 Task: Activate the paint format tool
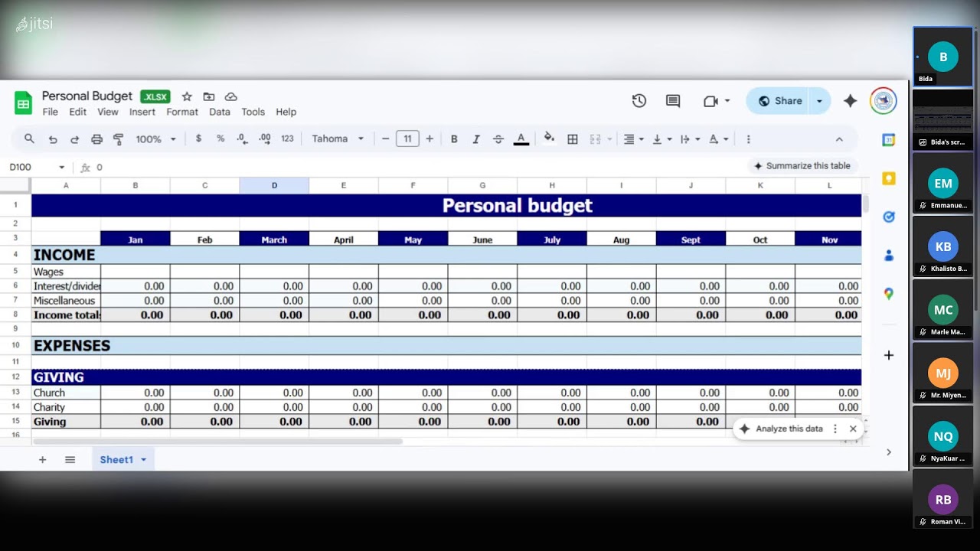[119, 139]
